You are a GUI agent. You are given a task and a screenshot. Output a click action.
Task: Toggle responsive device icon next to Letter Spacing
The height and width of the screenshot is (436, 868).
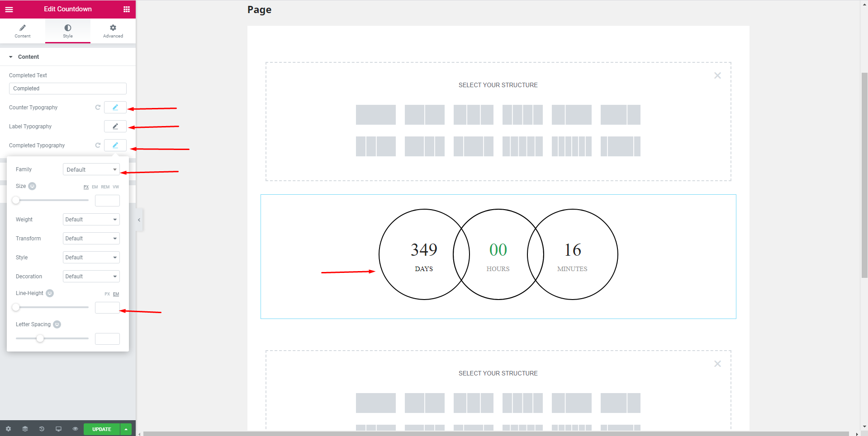[57, 324]
